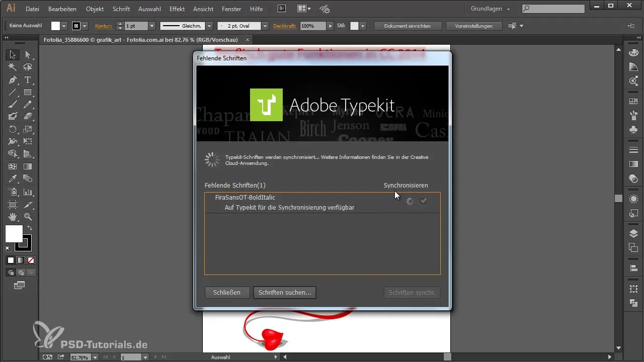Open the Color panel palette icon
This screenshot has height=362, width=644.
pos(634,53)
